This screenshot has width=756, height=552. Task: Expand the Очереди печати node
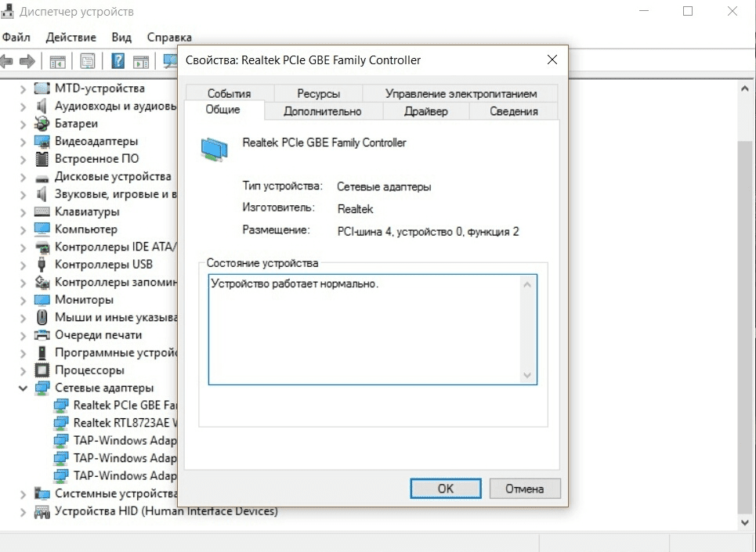(x=24, y=335)
